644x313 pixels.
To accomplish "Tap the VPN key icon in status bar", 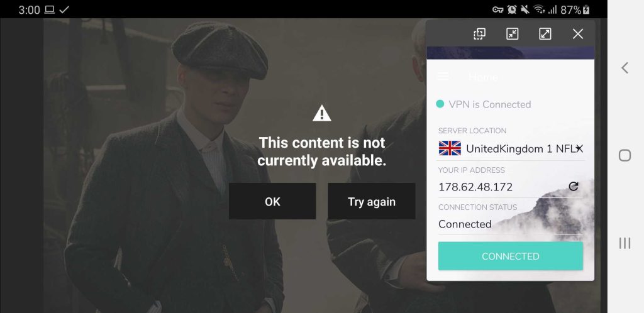I will pyautogui.click(x=498, y=9).
